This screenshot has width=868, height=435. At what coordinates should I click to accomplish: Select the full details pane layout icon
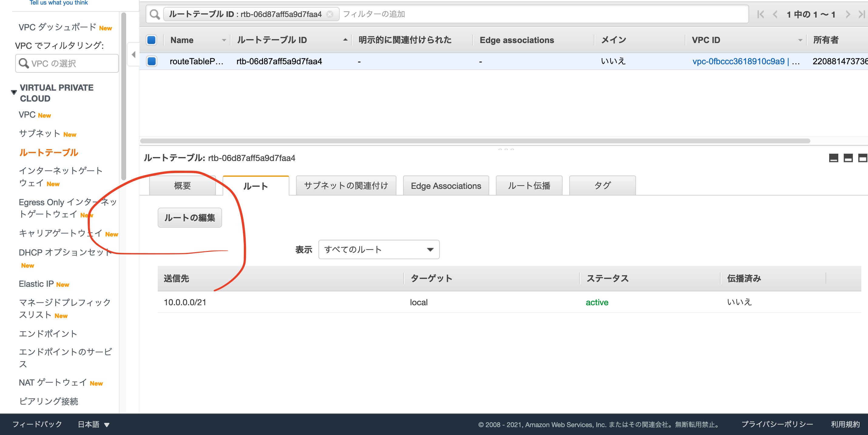pyautogui.click(x=863, y=158)
